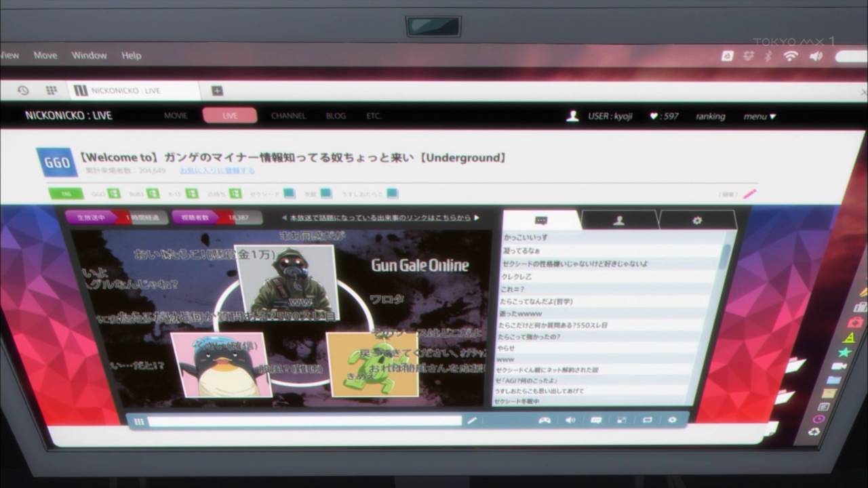Open the Help menu
The height and width of the screenshot is (488, 868).
(132, 56)
